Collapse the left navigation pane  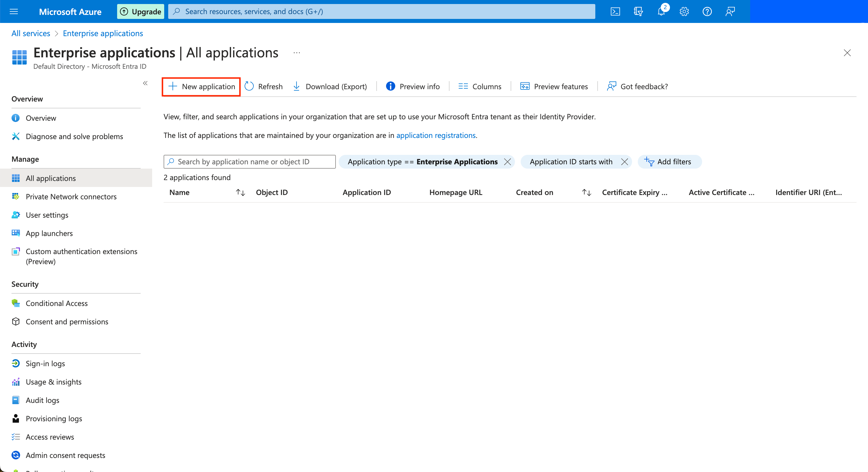(145, 83)
